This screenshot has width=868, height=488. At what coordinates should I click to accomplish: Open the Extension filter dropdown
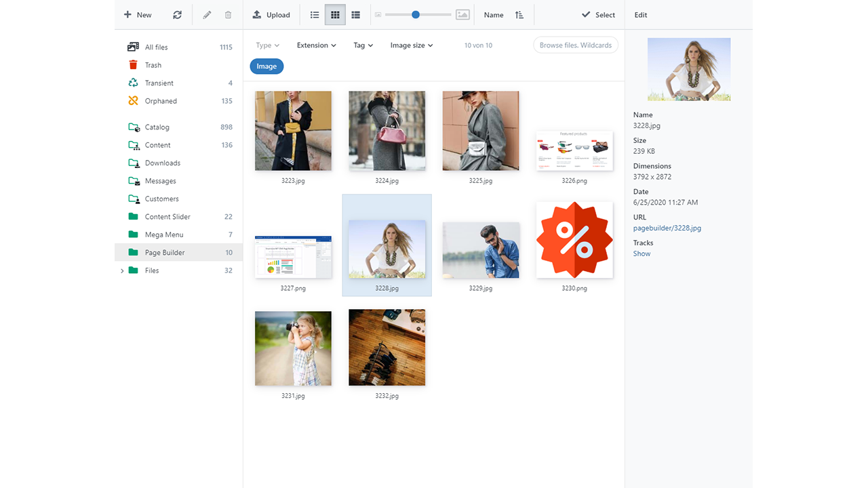pos(317,45)
